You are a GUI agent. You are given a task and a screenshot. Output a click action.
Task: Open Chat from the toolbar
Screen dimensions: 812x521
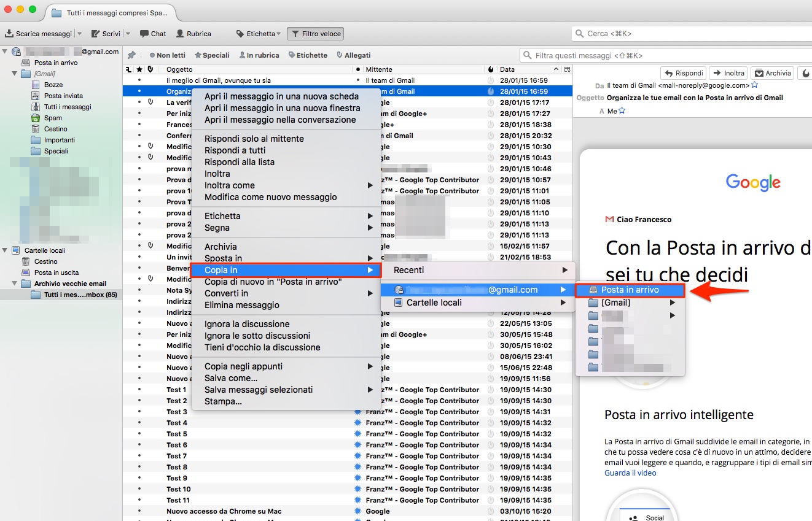(x=153, y=34)
